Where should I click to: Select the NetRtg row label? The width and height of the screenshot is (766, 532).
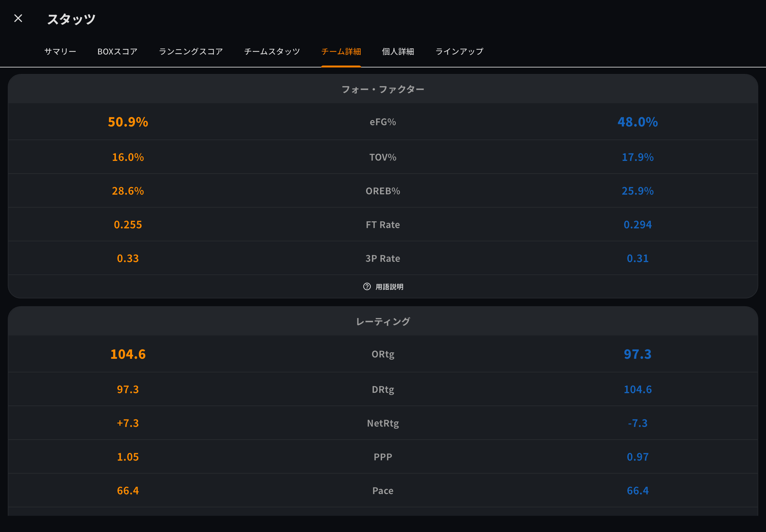[x=383, y=423]
